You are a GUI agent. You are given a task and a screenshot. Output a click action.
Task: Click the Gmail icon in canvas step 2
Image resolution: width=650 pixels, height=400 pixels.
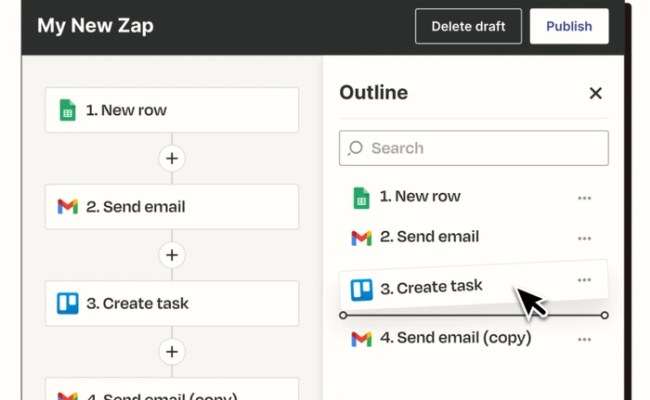click(x=68, y=206)
